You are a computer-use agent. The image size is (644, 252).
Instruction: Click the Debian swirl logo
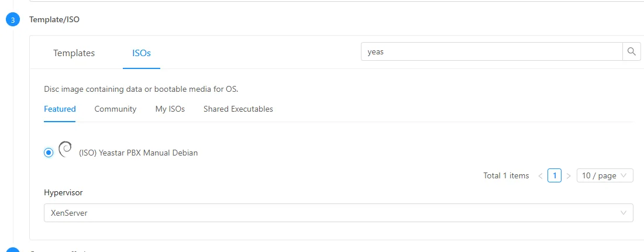[x=66, y=150]
